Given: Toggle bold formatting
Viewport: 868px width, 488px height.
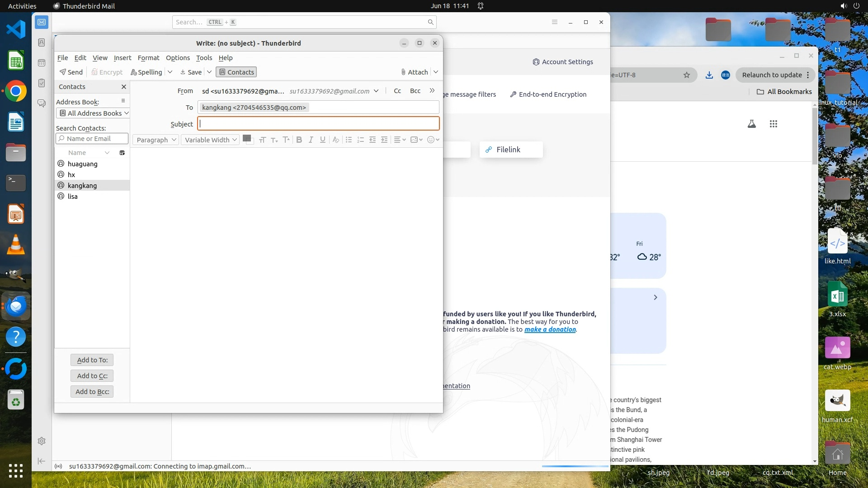Looking at the screenshot, I should coord(299,140).
